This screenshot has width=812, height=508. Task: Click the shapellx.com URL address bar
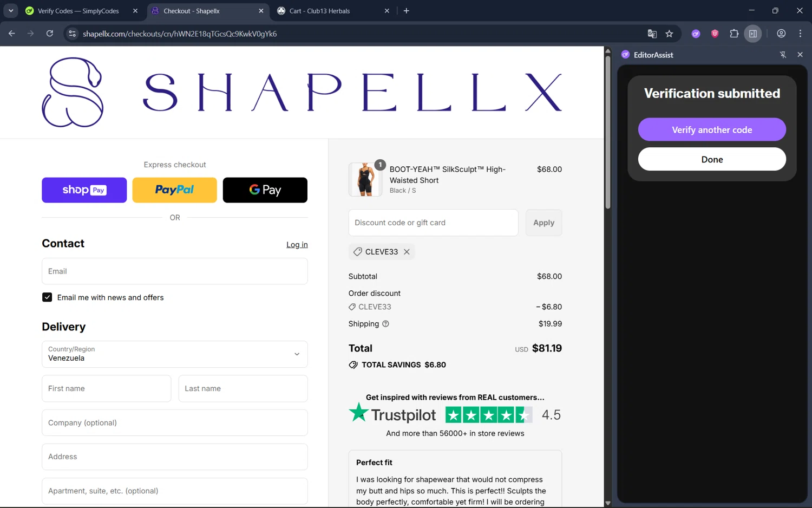tap(180, 34)
